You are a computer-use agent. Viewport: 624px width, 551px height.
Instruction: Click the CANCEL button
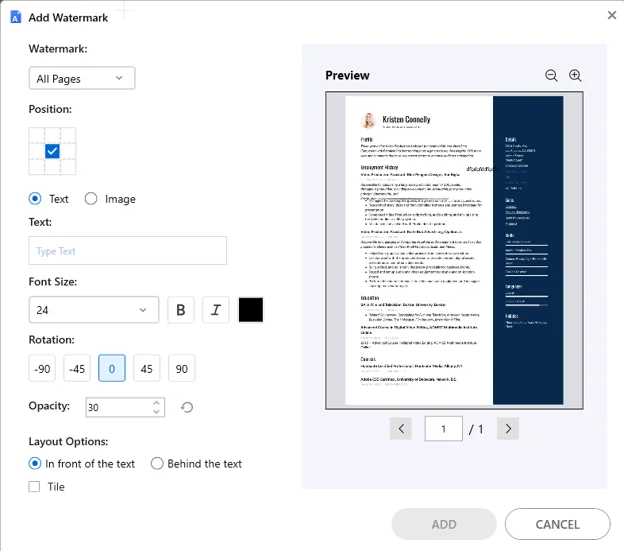pos(558,524)
